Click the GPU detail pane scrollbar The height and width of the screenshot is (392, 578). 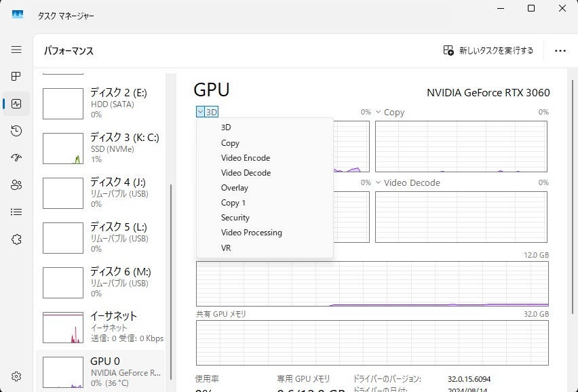[x=573, y=197]
